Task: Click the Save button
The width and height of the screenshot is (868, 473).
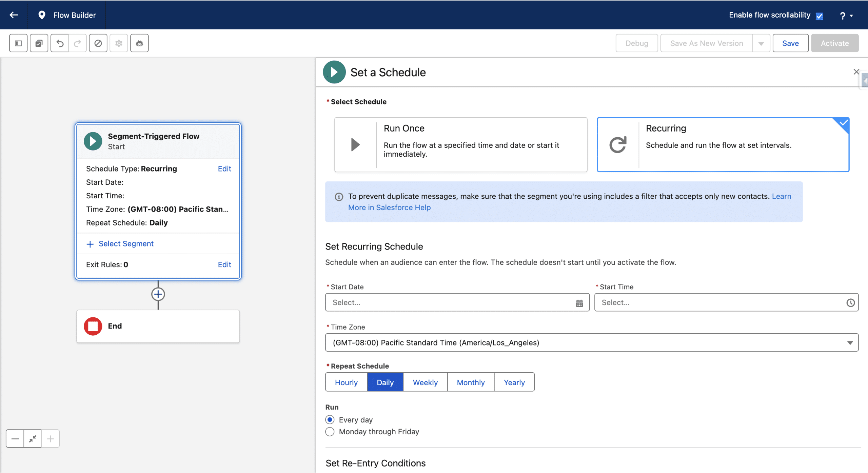Action: click(790, 43)
